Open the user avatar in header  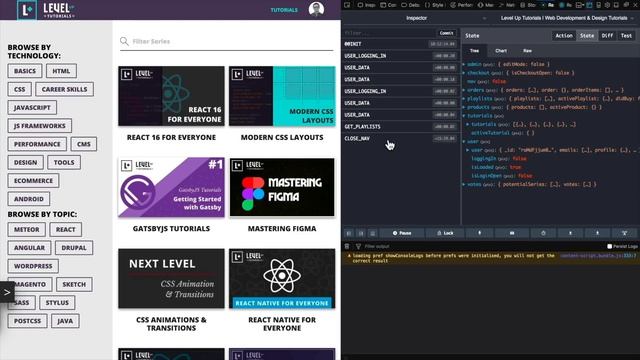(x=316, y=9)
